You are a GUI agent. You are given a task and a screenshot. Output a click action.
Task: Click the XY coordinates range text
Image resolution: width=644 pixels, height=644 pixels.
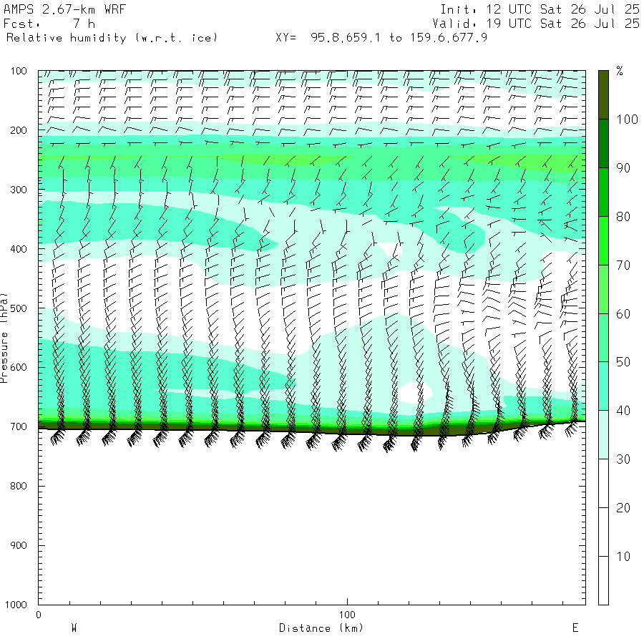pyautogui.click(x=381, y=38)
